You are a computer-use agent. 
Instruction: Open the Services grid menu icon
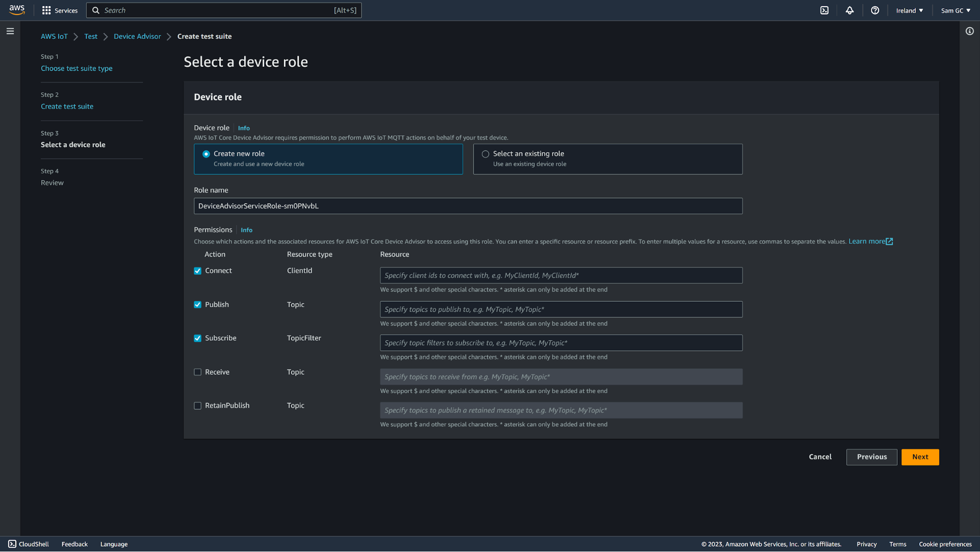click(47, 10)
